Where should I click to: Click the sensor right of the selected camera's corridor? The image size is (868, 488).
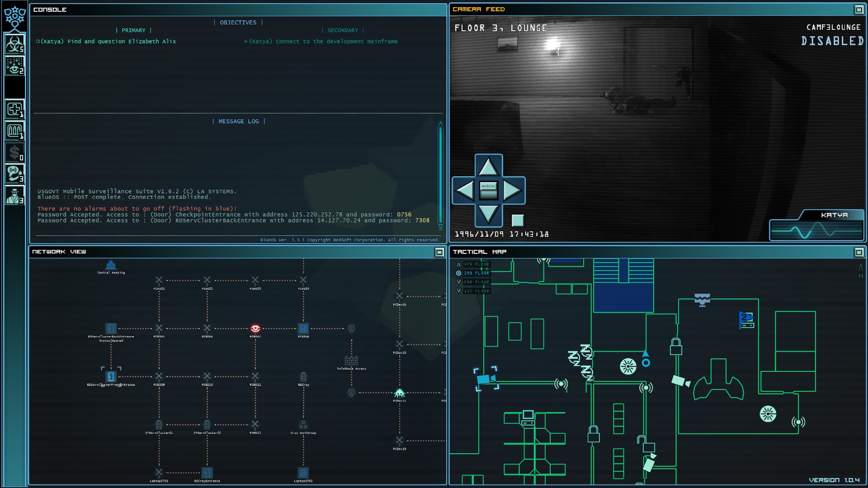[x=561, y=384]
